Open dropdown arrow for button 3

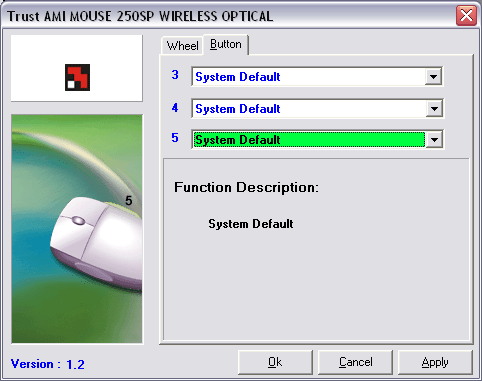(433, 77)
